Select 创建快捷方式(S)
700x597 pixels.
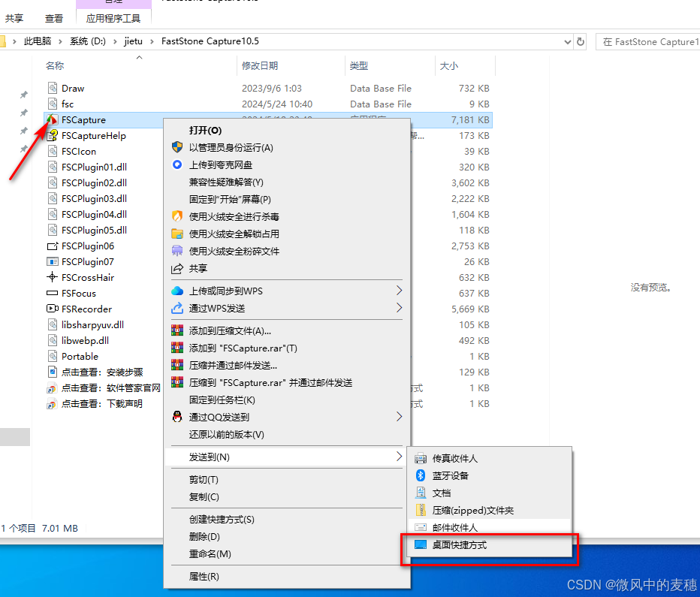tap(287, 520)
